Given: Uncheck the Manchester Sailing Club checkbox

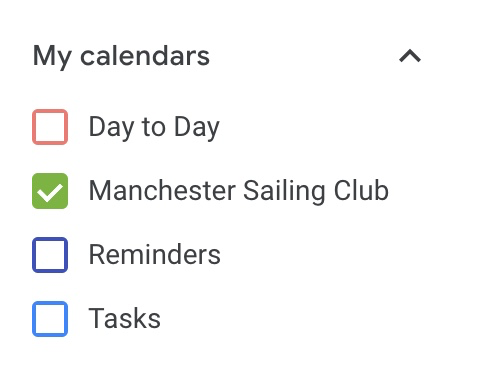Looking at the screenshot, I should (x=50, y=191).
